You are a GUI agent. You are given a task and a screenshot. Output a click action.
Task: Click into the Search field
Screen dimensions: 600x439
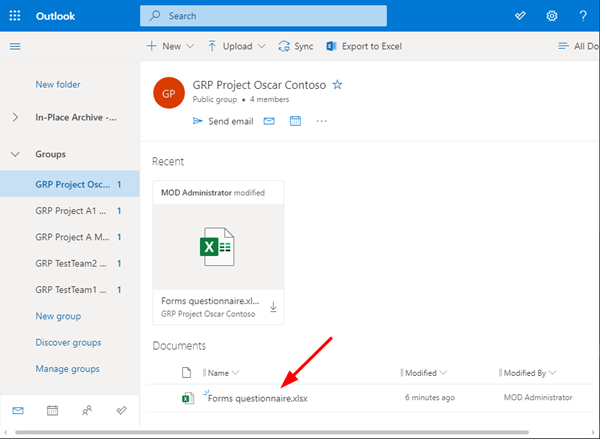click(263, 16)
